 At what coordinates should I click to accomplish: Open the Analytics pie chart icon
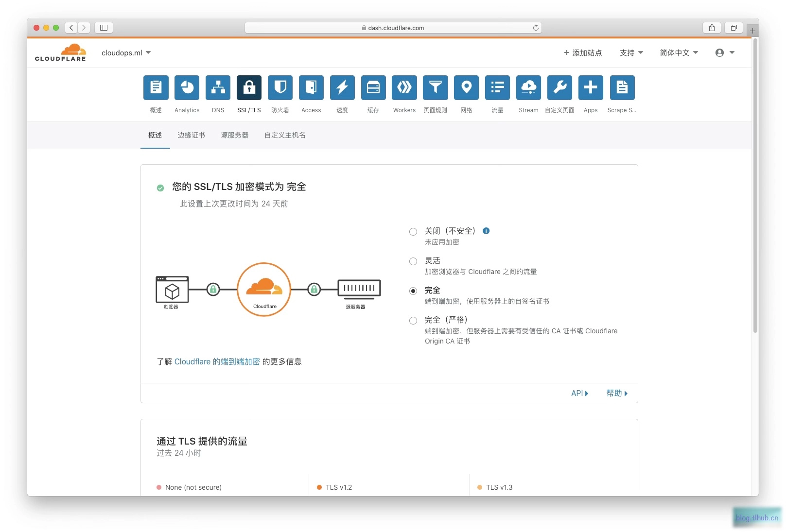pos(187,87)
